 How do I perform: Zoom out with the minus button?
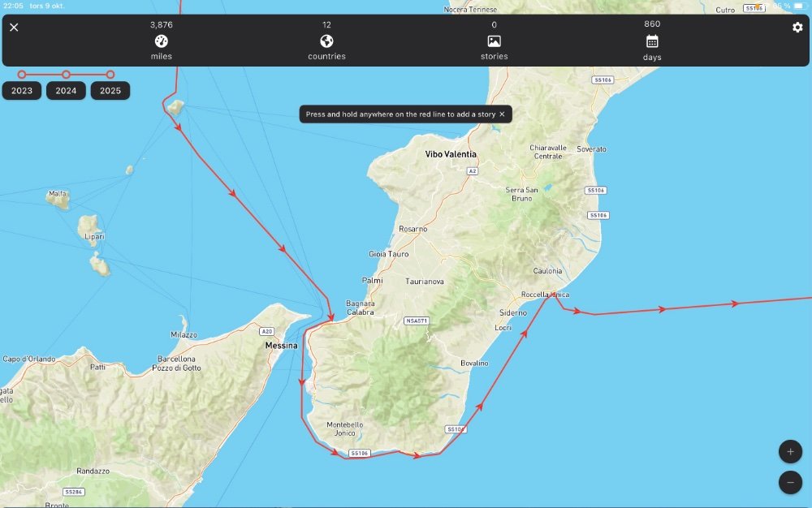(x=790, y=483)
